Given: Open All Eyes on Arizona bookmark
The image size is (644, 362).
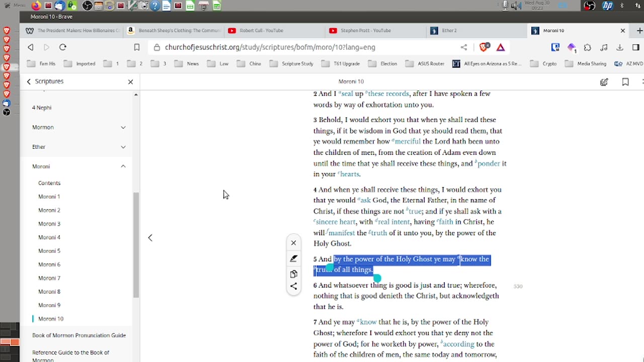Looking at the screenshot, I should tap(487, 64).
